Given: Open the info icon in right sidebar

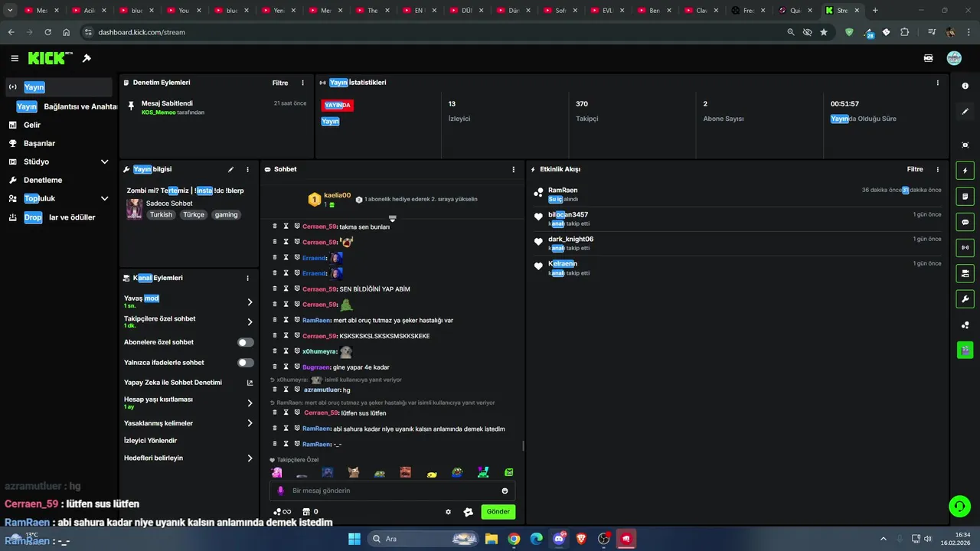Looking at the screenshot, I should coord(965,86).
